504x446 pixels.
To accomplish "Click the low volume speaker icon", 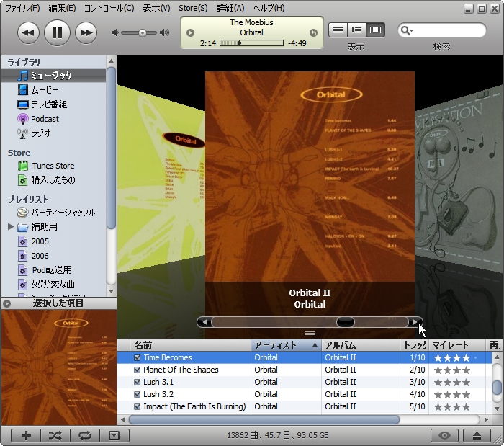I will click(x=115, y=32).
